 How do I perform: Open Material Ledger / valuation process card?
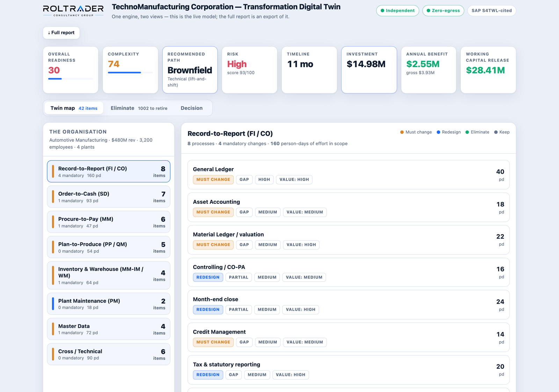click(348, 240)
